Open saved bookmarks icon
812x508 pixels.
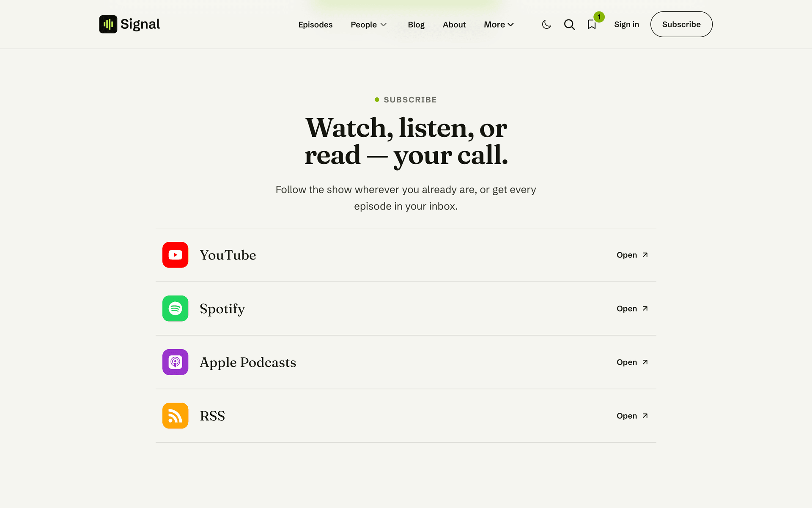[x=592, y=25]
